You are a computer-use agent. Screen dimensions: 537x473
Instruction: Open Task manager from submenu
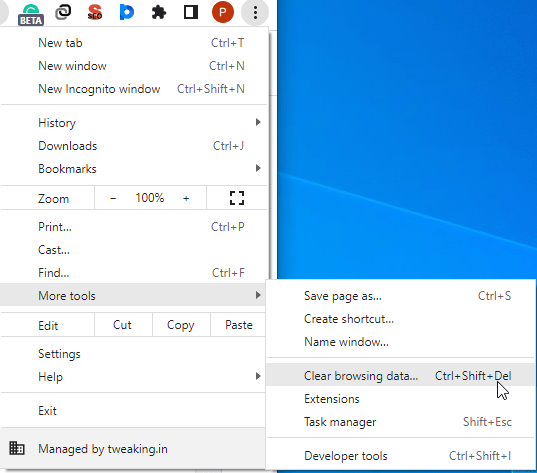pyautogui.click(x=401, y=422)
